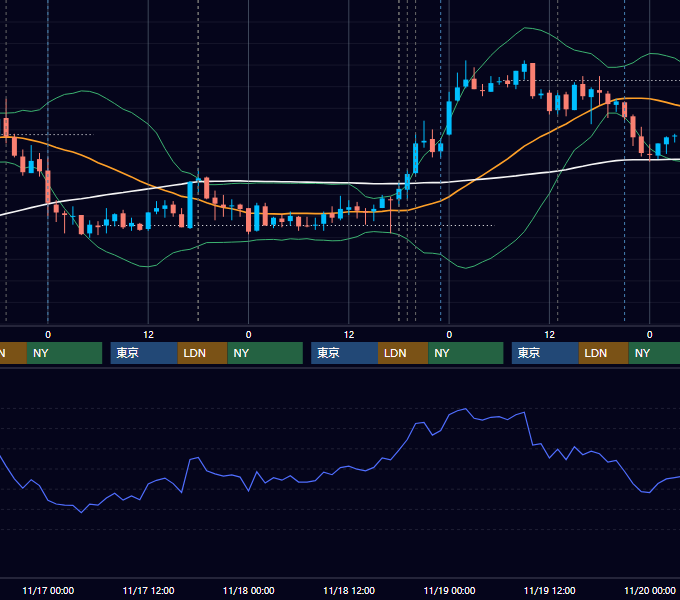Click hour label 12 above 11/17 12:00
Viewport: 680px width, 600px height.
tap(148, 335)
